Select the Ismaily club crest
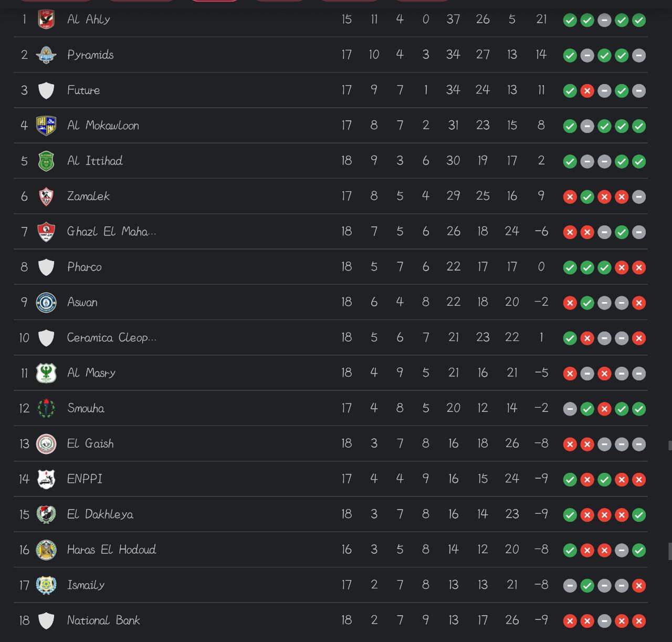 [x=46, y=585]
